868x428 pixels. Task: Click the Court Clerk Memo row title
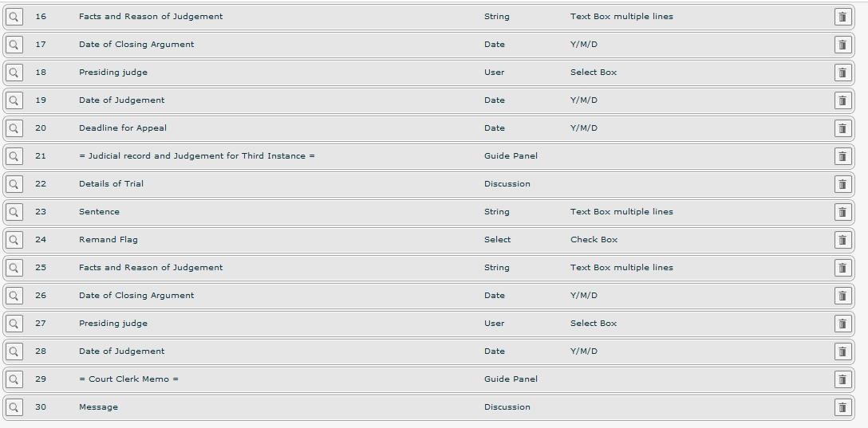pos(128,379)
